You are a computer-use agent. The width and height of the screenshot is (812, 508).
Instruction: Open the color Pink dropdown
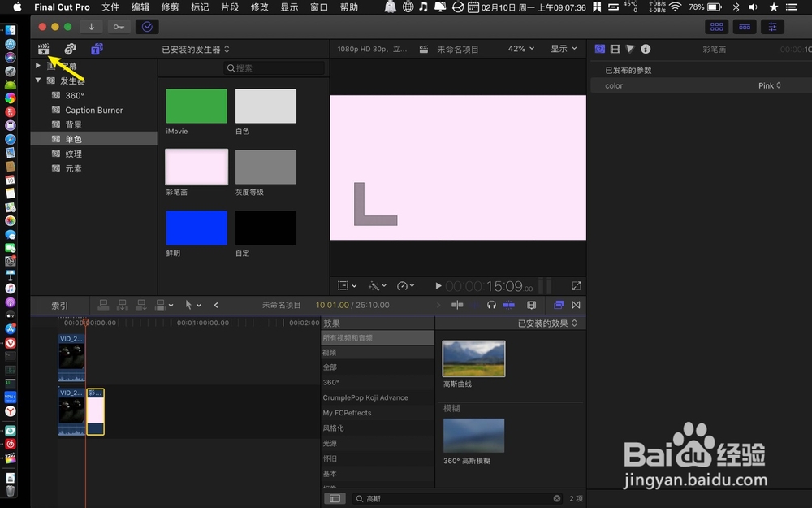click(x=770, y=85)
